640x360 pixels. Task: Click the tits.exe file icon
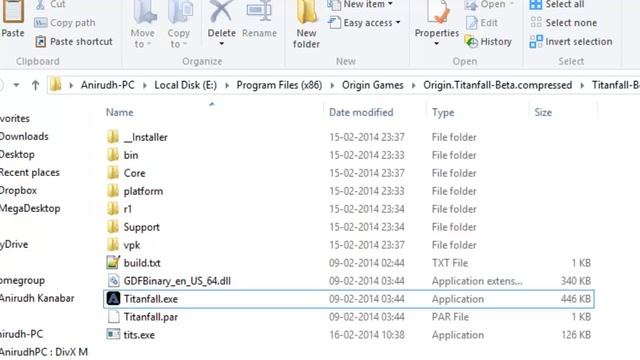click(x=113, y=335)
